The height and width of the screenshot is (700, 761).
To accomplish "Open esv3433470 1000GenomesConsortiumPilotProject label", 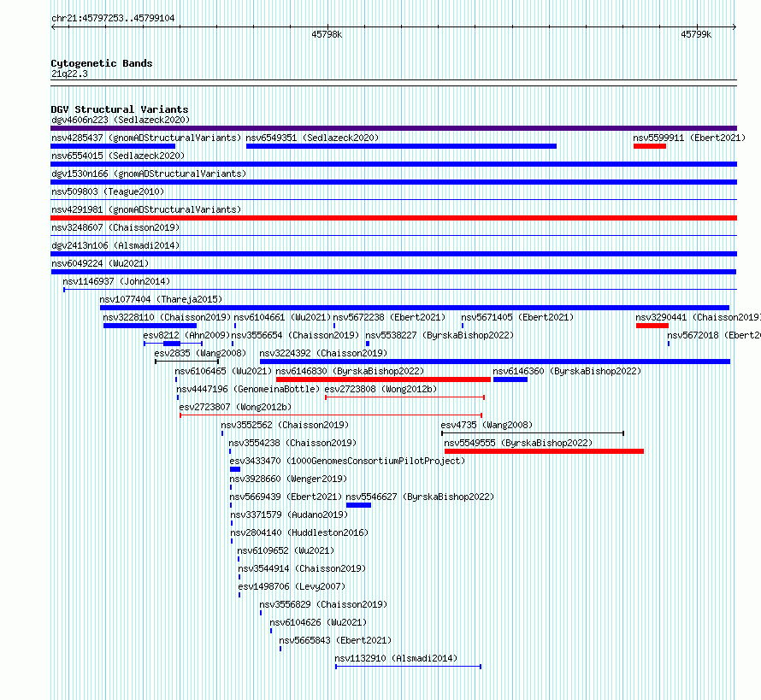I will pos(347,461).
